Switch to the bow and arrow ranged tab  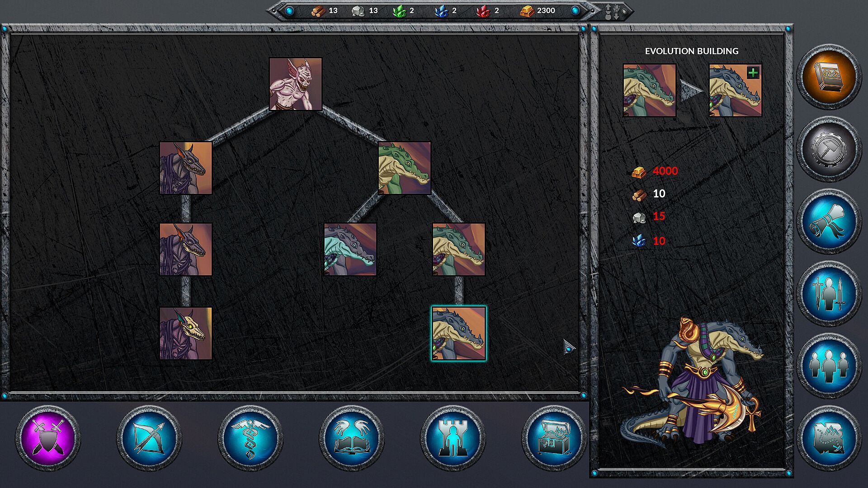pyautogui.click(x=149, y=437)
